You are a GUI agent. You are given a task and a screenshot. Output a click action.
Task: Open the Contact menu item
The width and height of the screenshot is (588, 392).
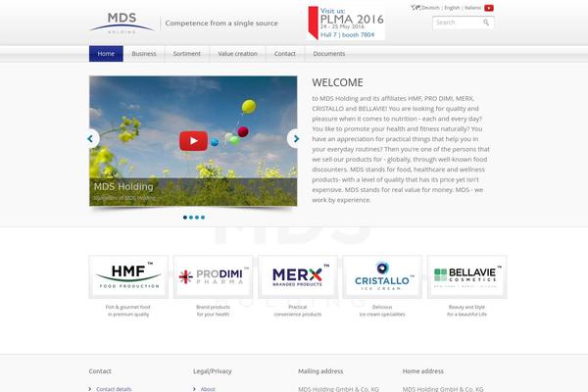pos(284,54)
